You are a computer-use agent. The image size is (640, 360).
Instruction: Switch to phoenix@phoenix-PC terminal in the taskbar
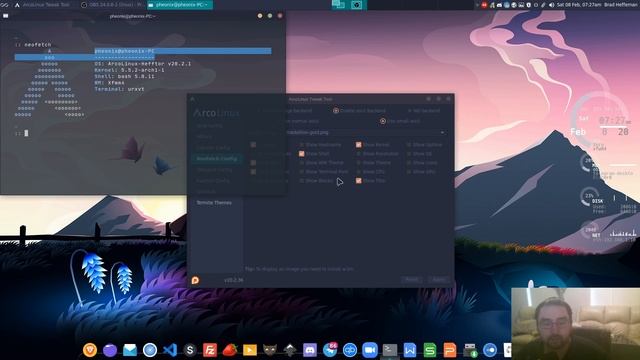pyautogui.click(x=180, y=5)
